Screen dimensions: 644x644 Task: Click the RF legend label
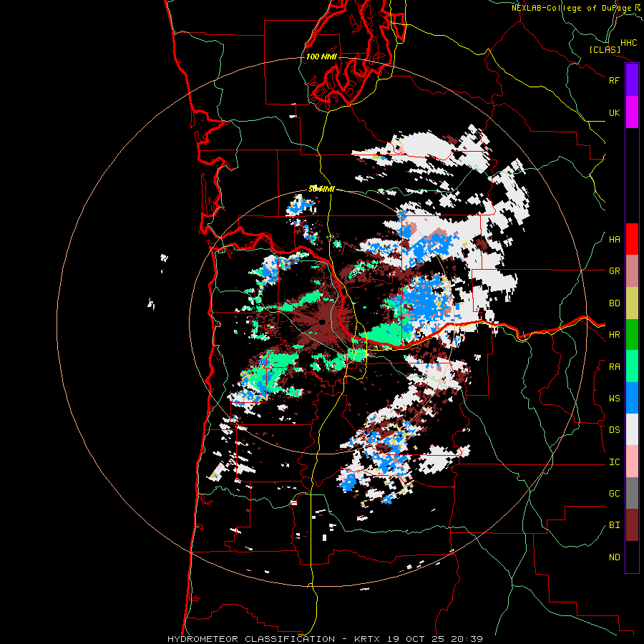tap(614, 80)
